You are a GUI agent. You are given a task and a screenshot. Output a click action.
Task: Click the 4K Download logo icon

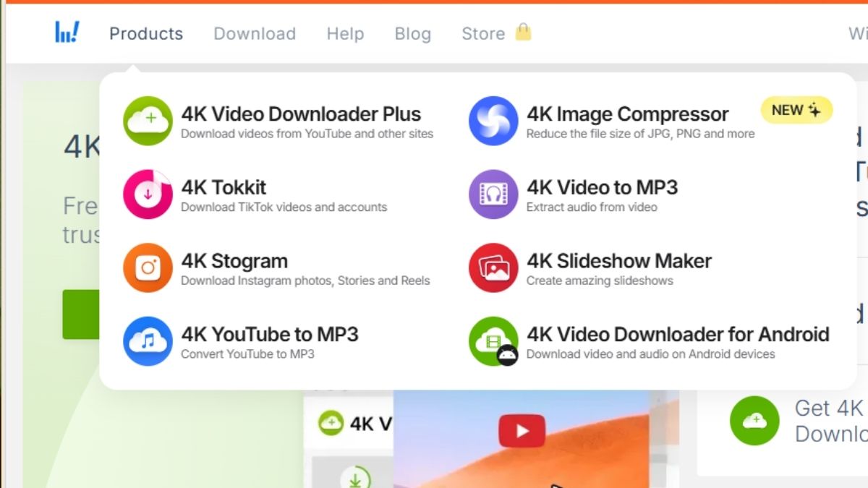[x=67, y=33]
